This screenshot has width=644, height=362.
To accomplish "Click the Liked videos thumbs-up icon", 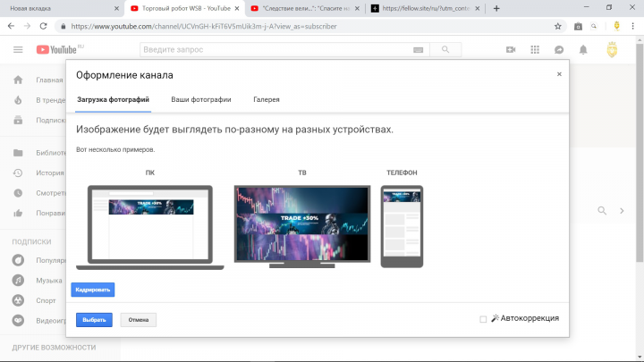I will (x=18, y=213).
